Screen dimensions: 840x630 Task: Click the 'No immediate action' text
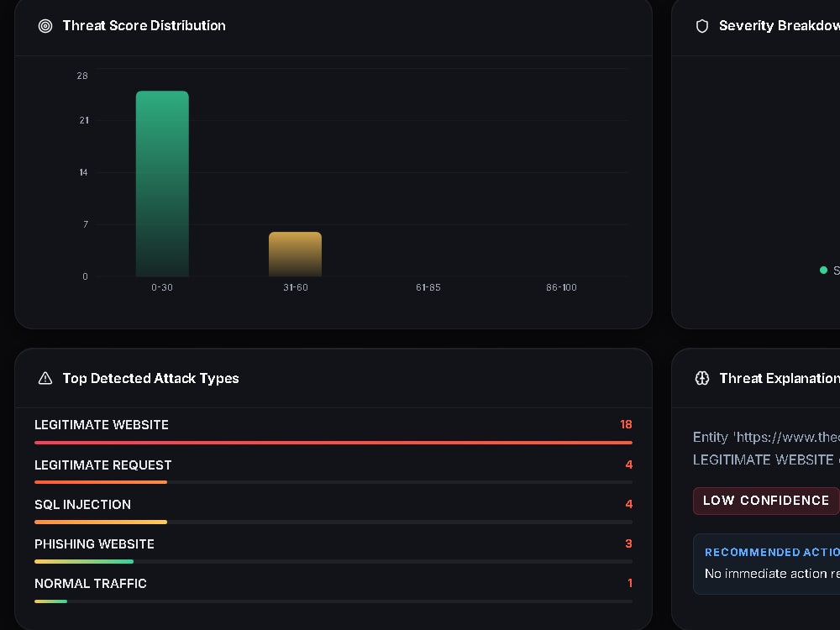[x=766, y=574]
